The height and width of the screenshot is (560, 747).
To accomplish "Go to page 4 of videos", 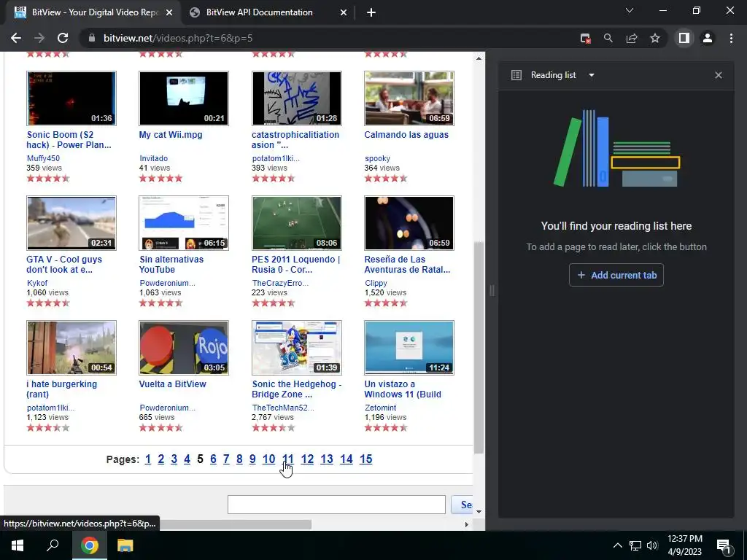I will [187, 459].
